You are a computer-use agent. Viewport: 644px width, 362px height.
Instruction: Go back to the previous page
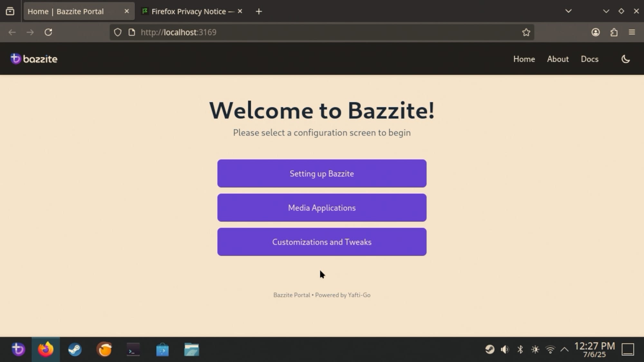tap(12, 32)
